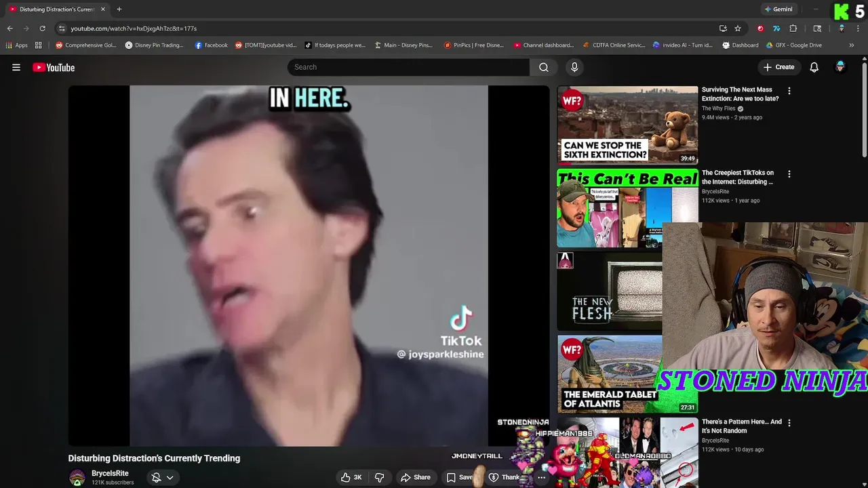This screenshot has height=488, width=868.
Task: Open the side panel toolbar icon
Action: pos(817,28)
